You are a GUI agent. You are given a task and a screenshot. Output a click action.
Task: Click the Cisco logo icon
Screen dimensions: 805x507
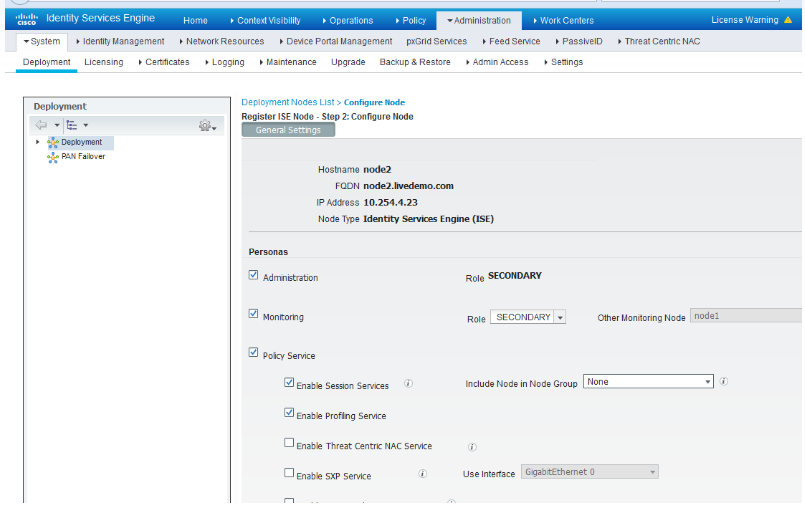click(x=26, y=20)
